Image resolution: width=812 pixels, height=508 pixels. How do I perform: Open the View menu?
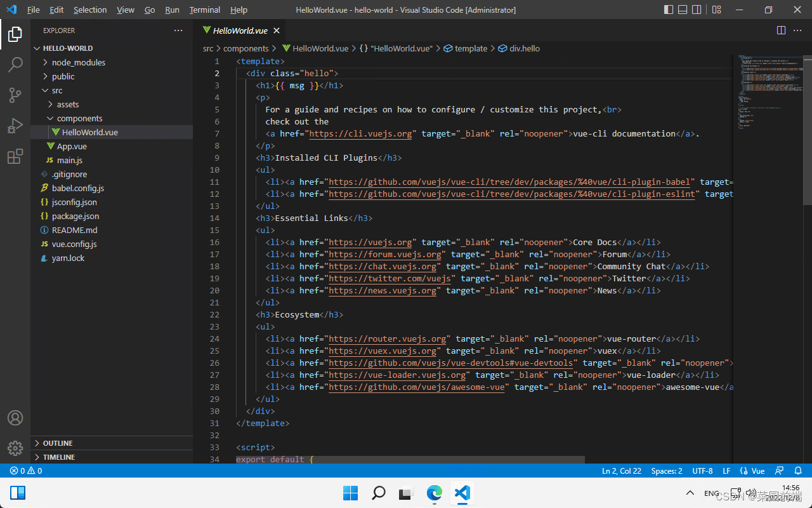(126, 10)
